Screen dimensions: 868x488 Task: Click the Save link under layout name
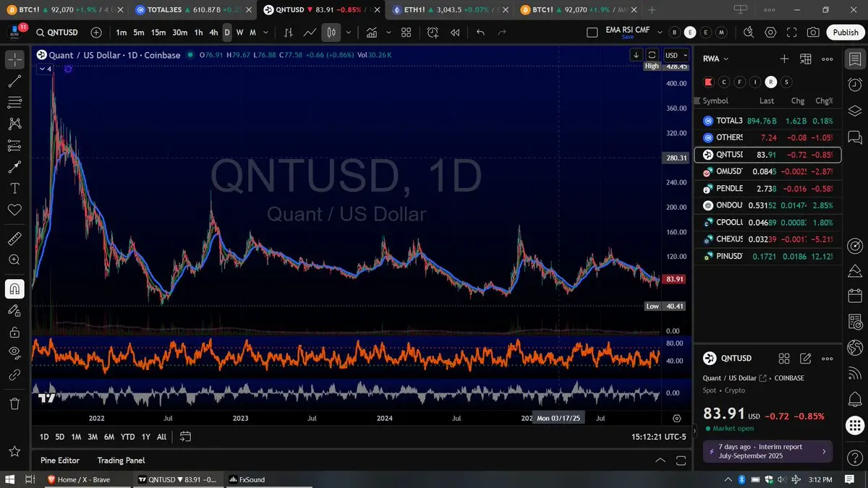point(627,37)
